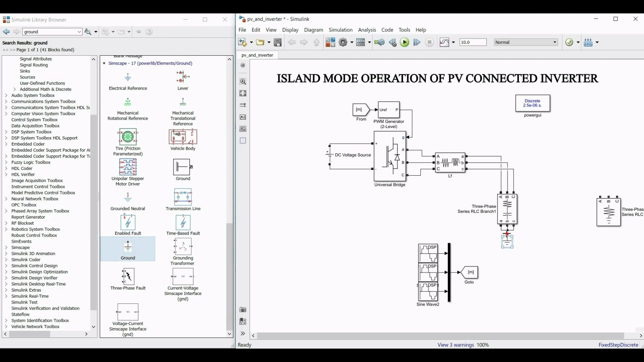Image resolution: width=644 pixels, height=362 pixels.
Task: Open the Simulation menu in menu bar
Action: coord(340,29)
